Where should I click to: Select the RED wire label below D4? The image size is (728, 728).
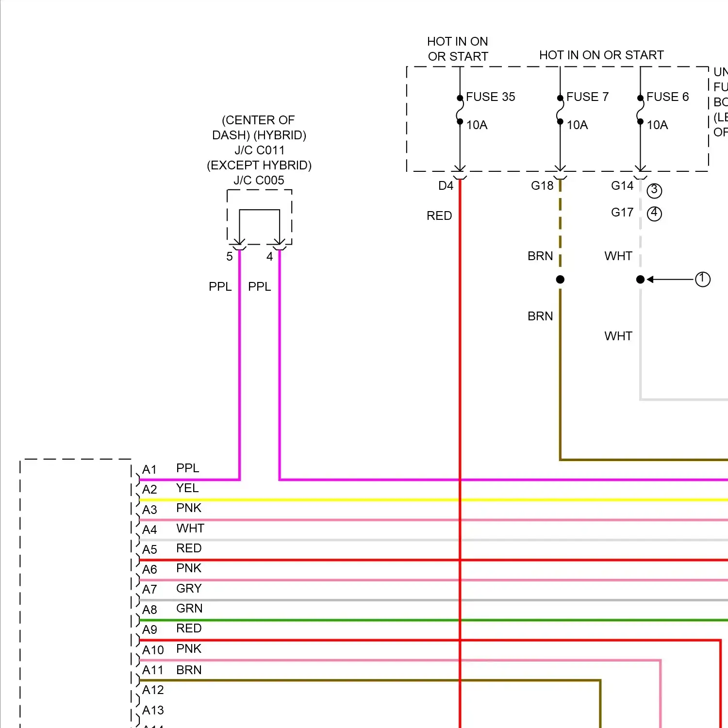tap(439, 216)
